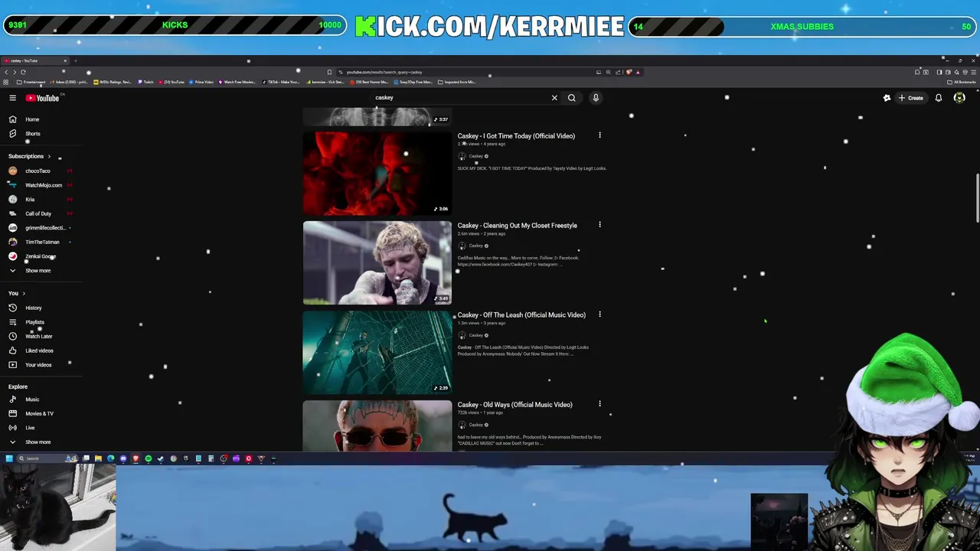The height and width of the screenshot is (551, 980).
Task: Play the I Got Time Today thumbnail
Action: tap(377, 174)
